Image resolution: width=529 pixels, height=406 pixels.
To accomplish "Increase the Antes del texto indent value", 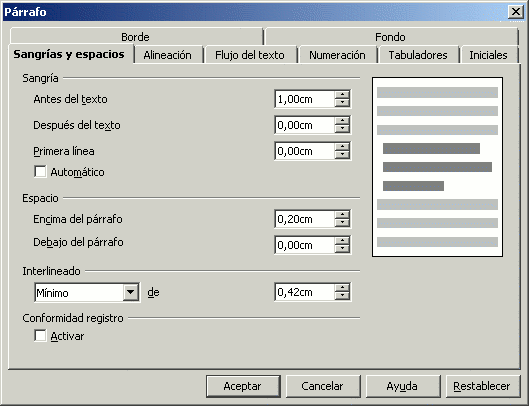I will (342, 95).
